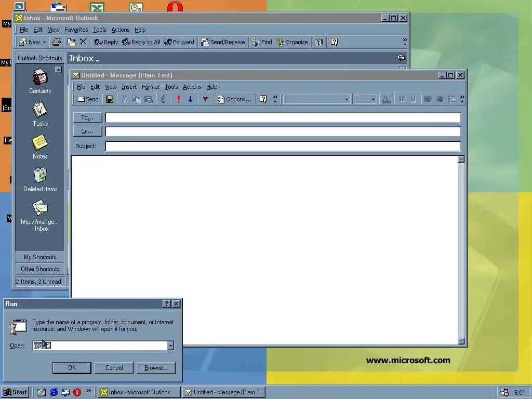Click Flag for Follow Up icon

coord(205,99)
